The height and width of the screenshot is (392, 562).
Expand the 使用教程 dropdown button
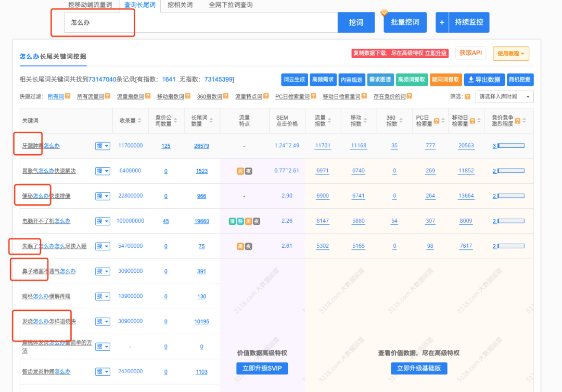point(511,54)
